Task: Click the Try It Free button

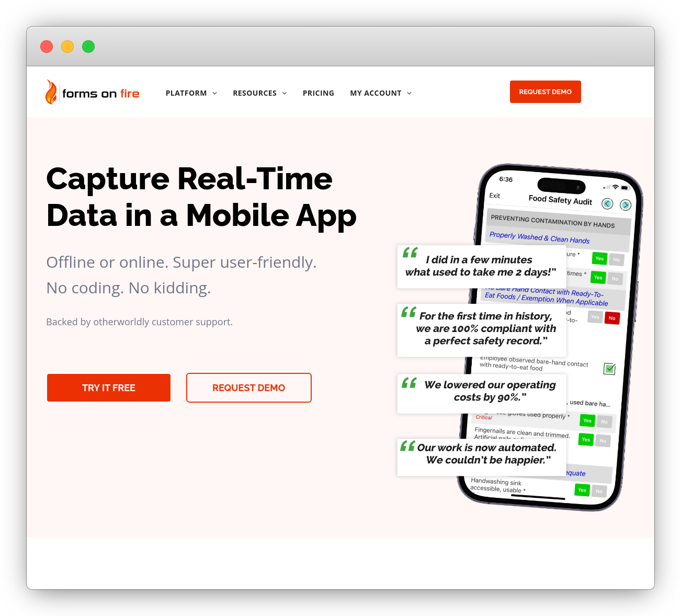Action: coord(108,387)
